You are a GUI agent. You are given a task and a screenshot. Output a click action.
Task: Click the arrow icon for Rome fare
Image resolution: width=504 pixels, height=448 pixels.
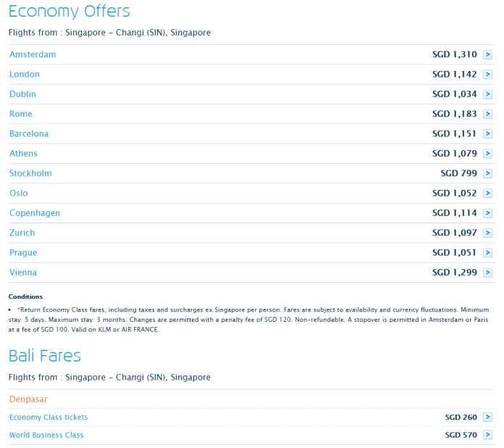pos(487,114)
